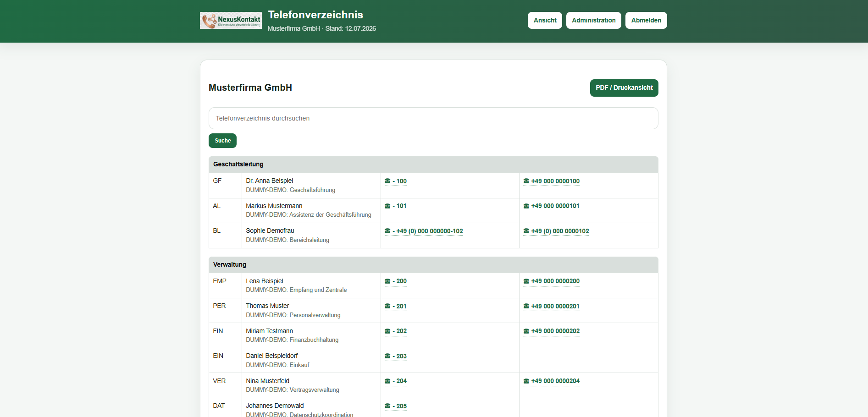This screenshot has width=868, height=417.
Task: Click the Geschäftsleitung section header
Action: 433,165
